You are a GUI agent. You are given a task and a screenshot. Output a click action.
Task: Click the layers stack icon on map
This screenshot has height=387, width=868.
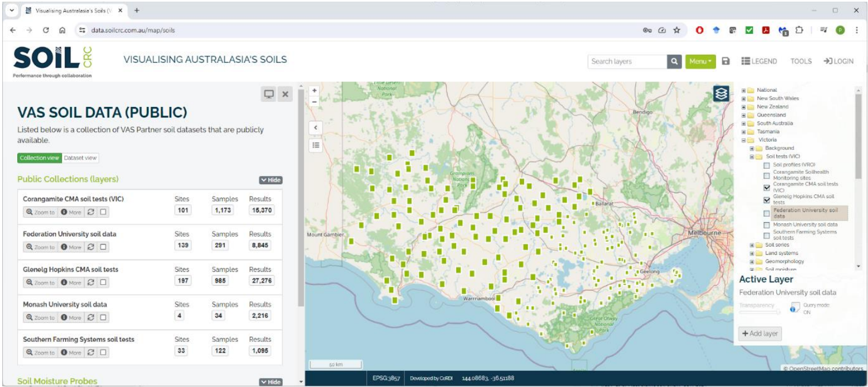(x=722, y=94)
